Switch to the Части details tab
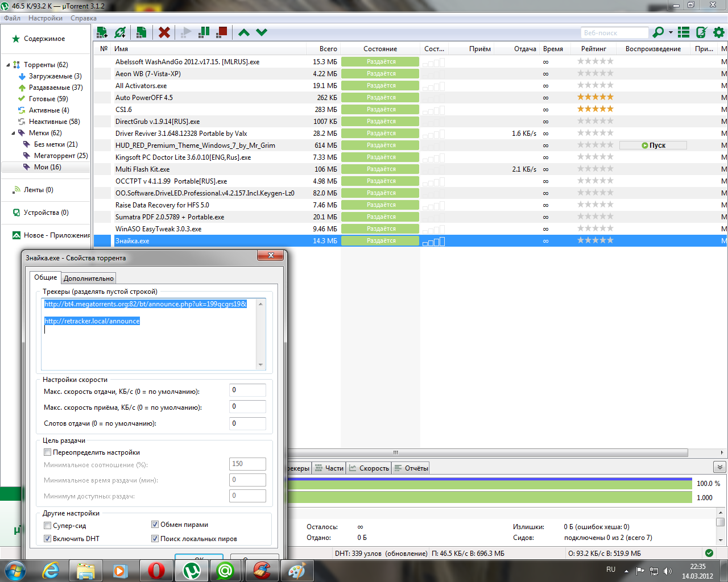Screen dimensions: 728x582 pos(329,468)
